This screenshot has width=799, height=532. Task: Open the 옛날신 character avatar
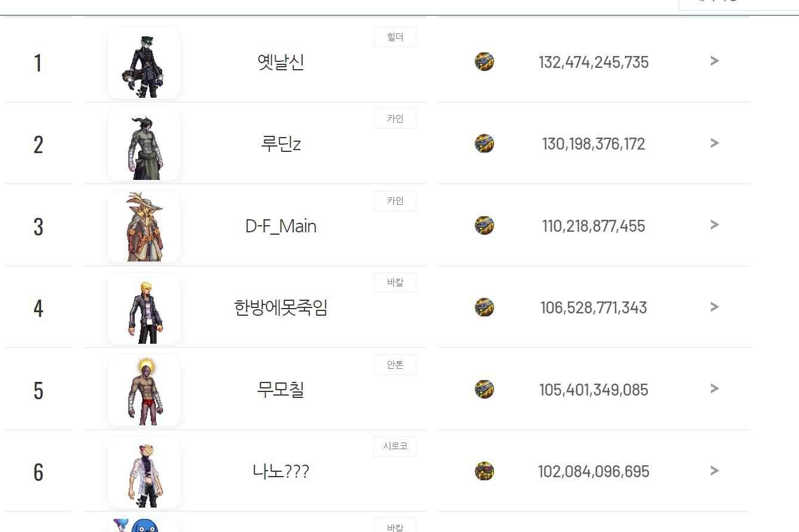pyautogui.click(x=144, y=63)
